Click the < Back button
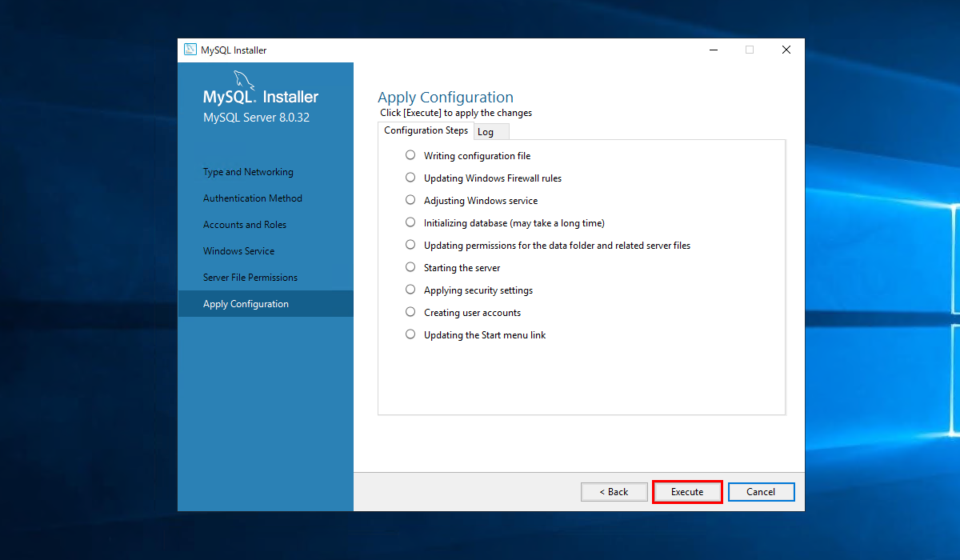The image size is (960, 560). (614, 492)
